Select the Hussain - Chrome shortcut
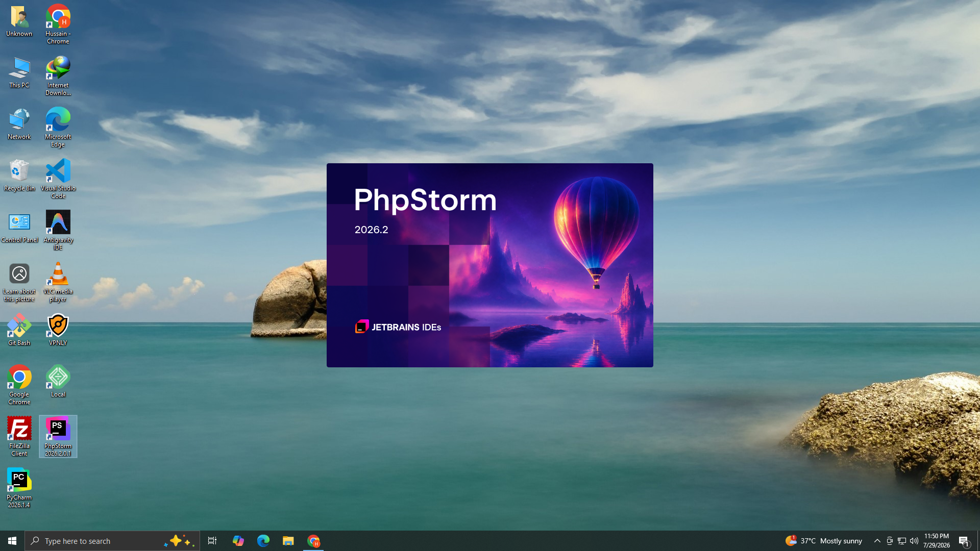This screenshot has width=980, height=551. 58,24
